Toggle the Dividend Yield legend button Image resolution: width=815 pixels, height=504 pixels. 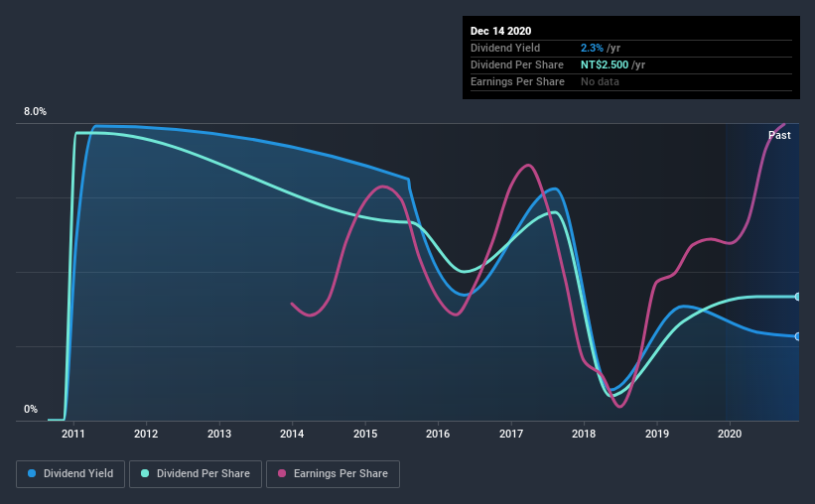[70, 474]
